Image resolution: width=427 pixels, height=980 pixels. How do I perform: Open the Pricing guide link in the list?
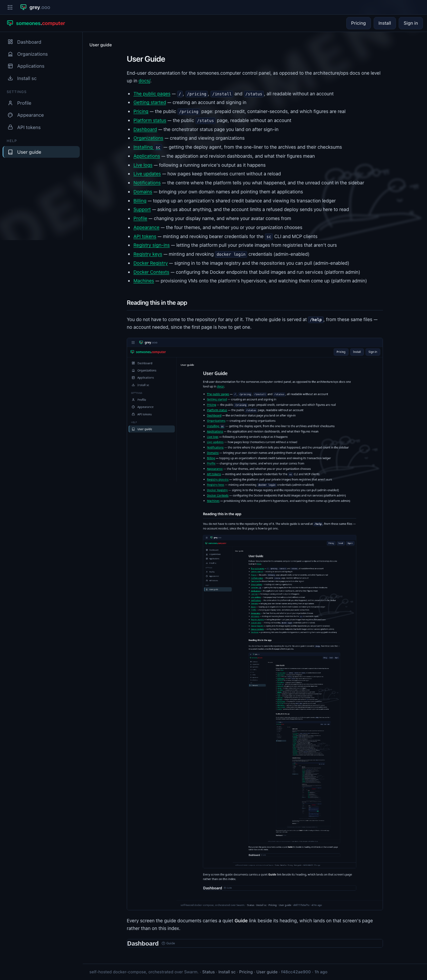coord(141,111)
